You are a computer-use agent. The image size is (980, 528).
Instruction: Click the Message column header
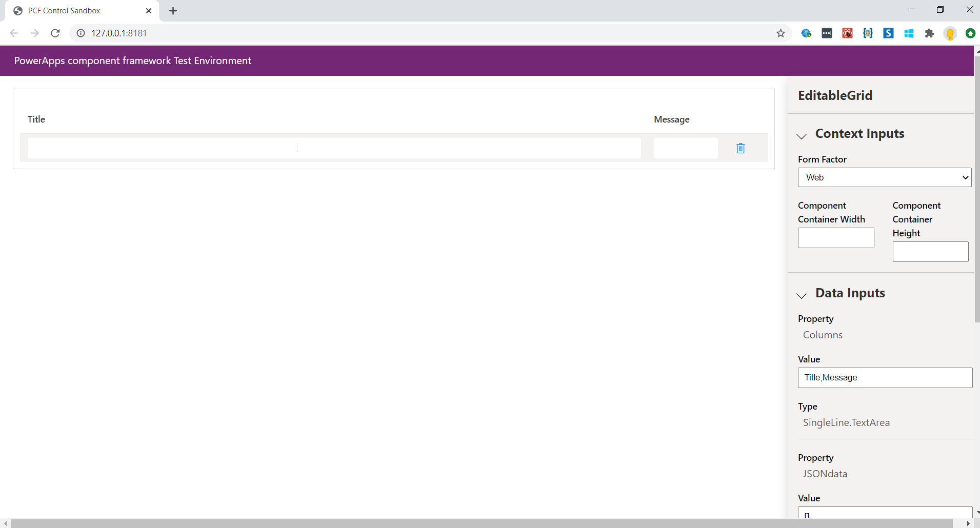click(x=672, y=119)
